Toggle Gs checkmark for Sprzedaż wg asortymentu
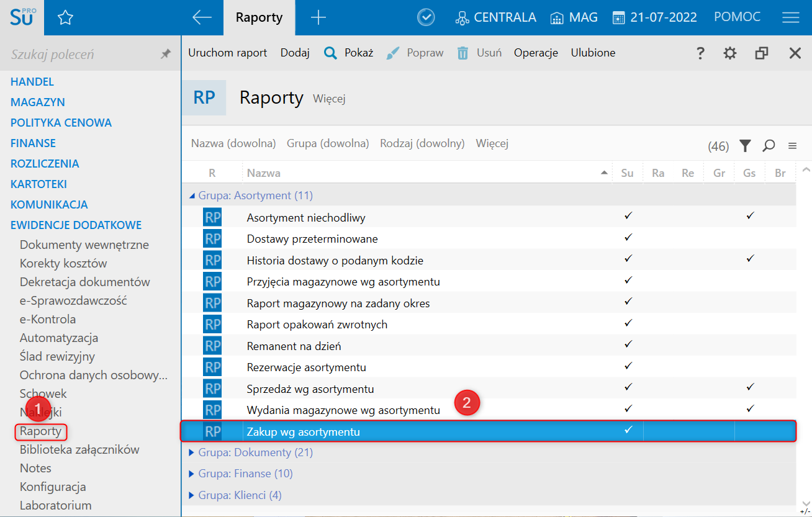 [750, 387]
